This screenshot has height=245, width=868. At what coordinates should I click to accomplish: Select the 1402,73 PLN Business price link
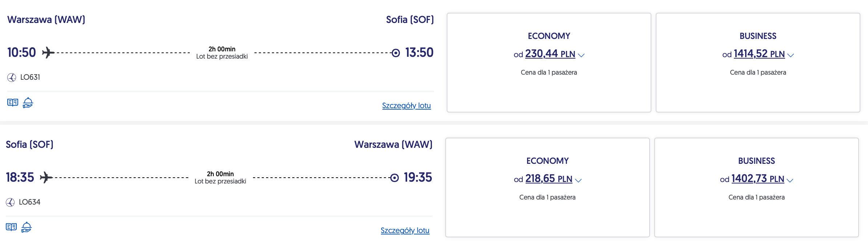(758, 179)
